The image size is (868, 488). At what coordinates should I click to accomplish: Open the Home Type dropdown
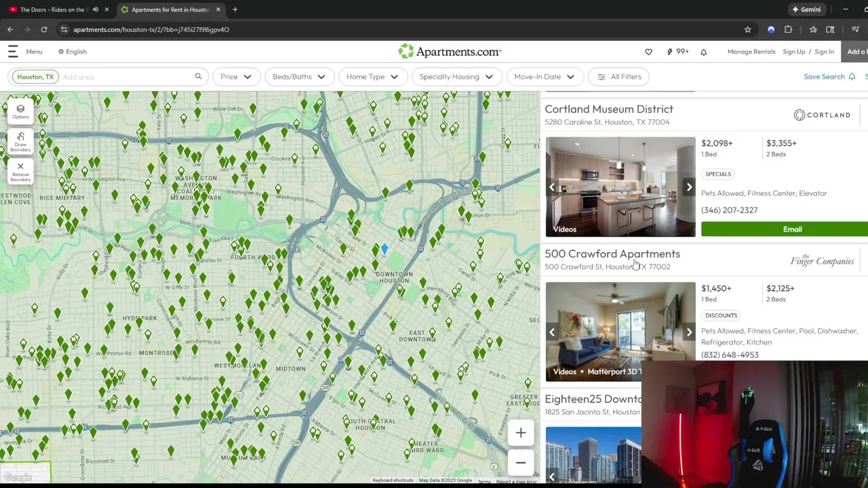click(372, 77)
